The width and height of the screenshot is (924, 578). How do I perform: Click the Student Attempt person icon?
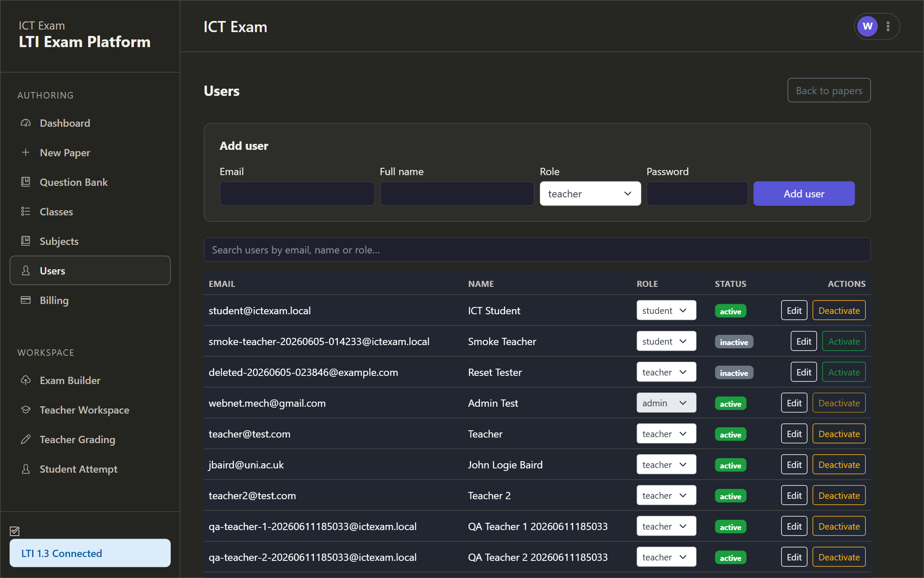click(x=26, y=469)
